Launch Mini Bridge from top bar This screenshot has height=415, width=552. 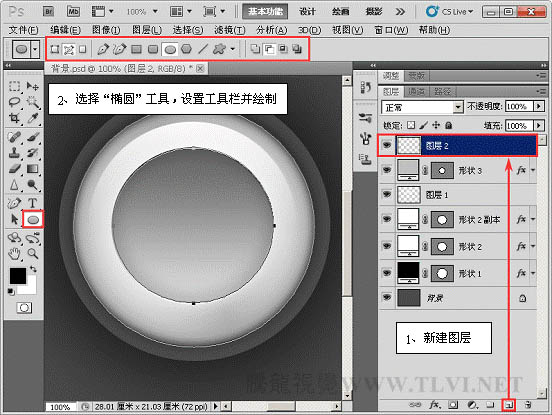(x=73, y=12)
